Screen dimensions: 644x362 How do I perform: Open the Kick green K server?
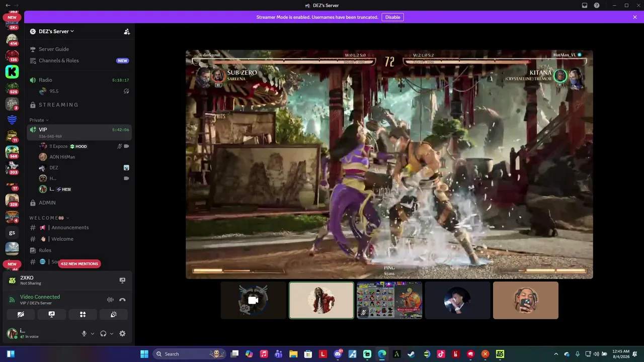coord(12,71)
